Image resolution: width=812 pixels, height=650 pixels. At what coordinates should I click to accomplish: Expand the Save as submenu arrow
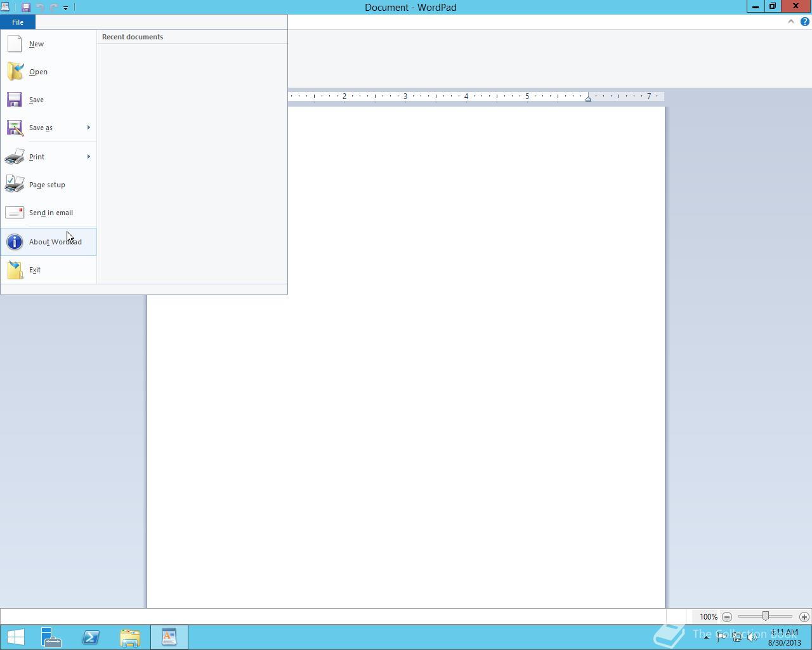tap(89, 128)
